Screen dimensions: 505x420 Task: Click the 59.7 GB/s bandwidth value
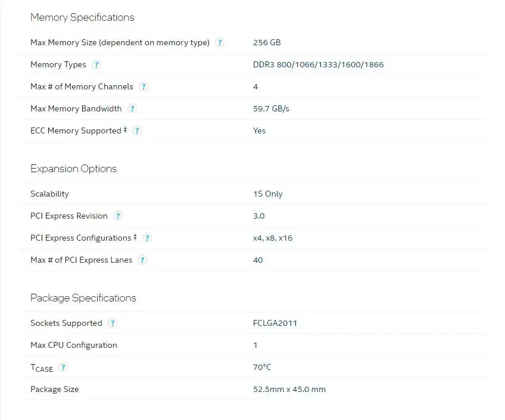click(271, 108)
